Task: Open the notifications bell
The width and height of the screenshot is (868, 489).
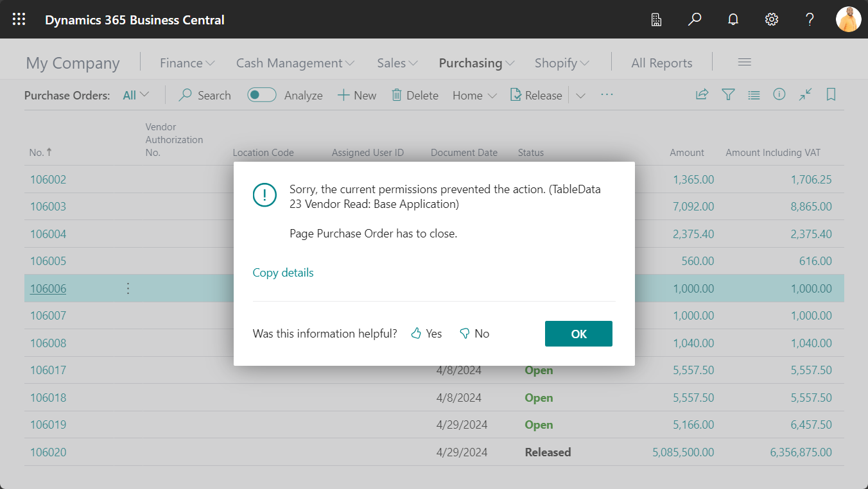Action: (x=733, y=19)
